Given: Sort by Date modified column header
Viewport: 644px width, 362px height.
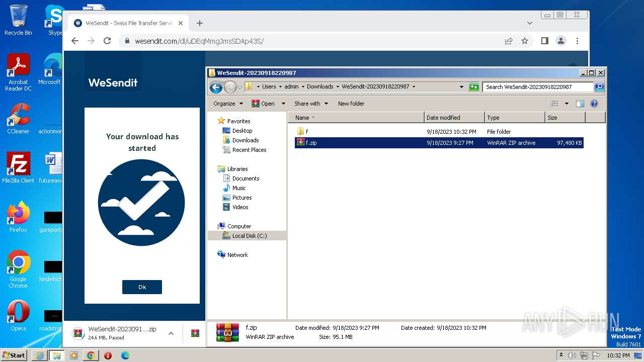Looking at the screenshot, I should click(x=455, y=118).
